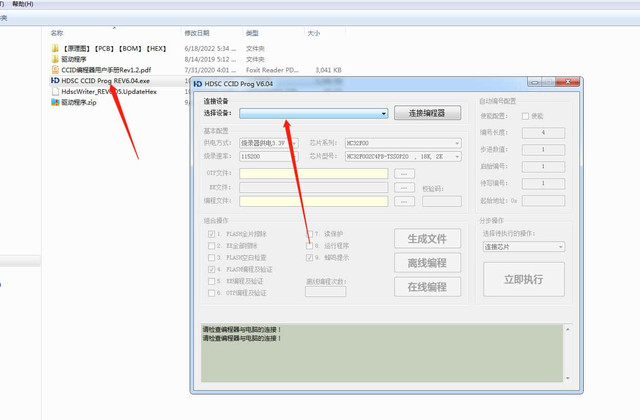Click the HdscWriter UpdateHex file icon

click(x=55, y=91)
